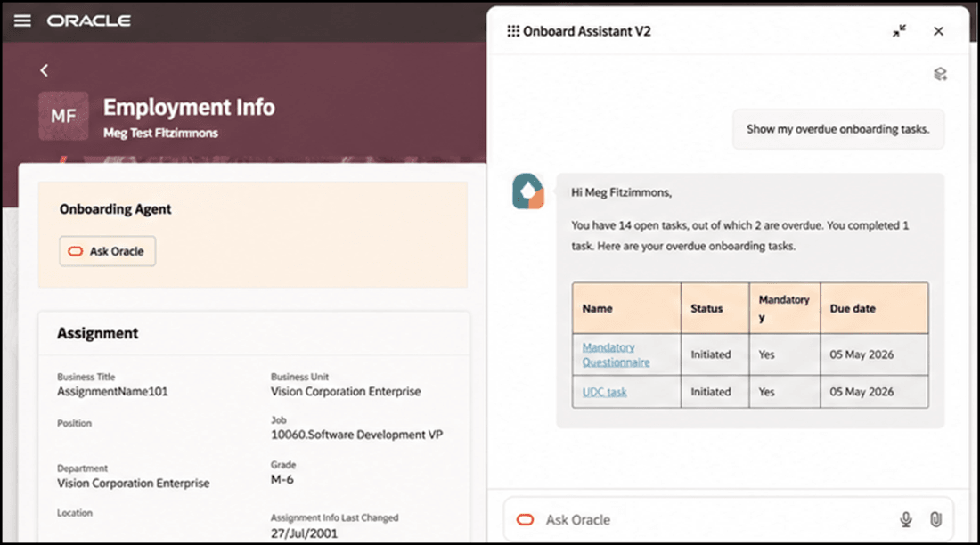The height and width of the screenshot is (545, 980).
Task: Collapse the assistant panel with the shrink icon
Action: 899,31
